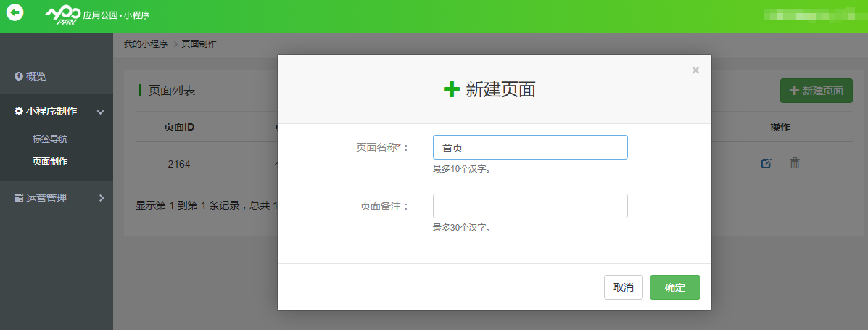Click the trash icon to delete page 2164
The width and height of the screenshot is (868, 330).
795,163
